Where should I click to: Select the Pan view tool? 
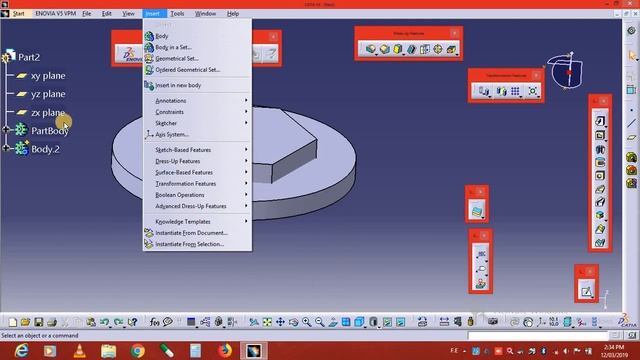280,322
